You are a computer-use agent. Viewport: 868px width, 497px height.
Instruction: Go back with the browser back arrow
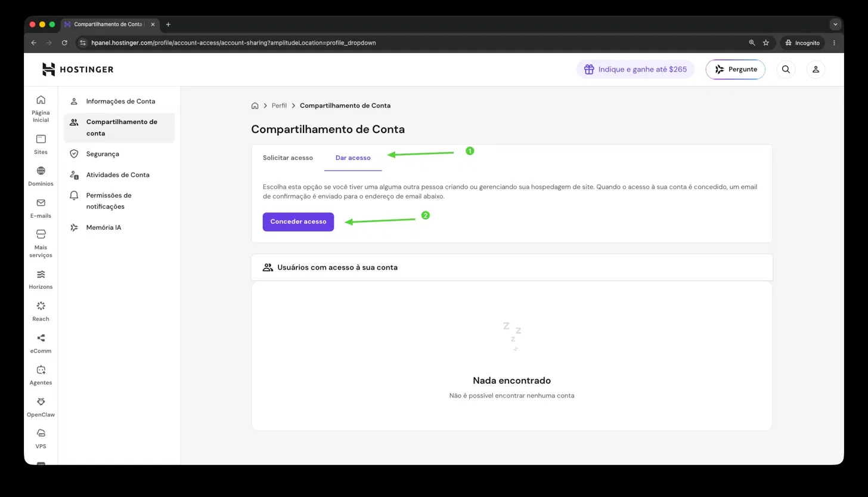[x=33, y=43]
